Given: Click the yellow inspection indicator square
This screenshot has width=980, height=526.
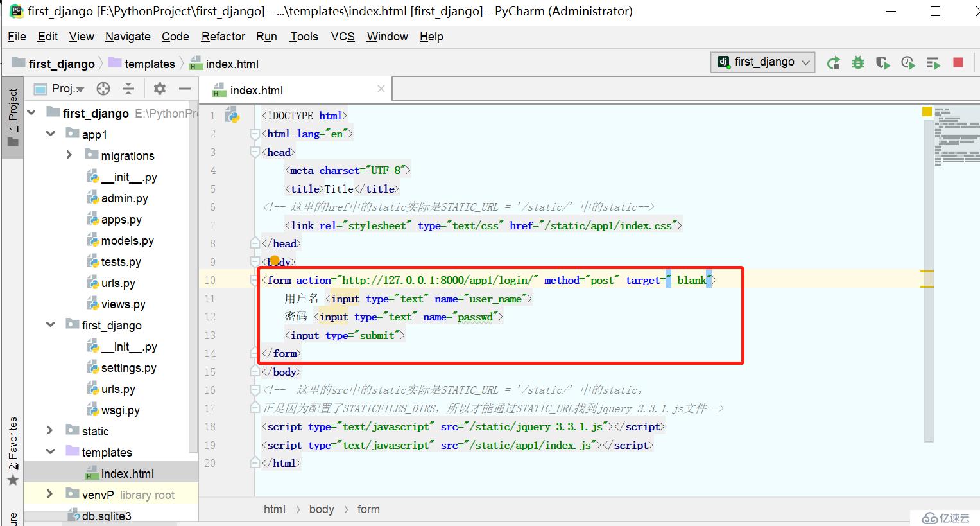Looking at the screenshot, I should point(927,112).
